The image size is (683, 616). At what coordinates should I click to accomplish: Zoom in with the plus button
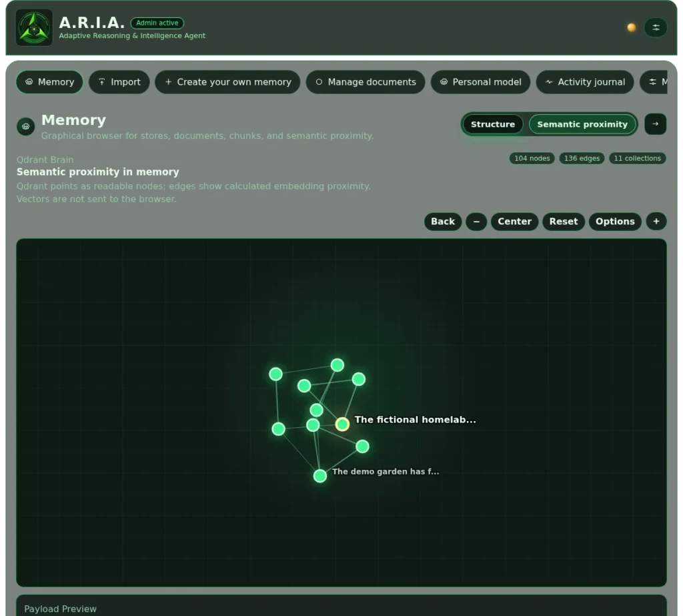tap(656, 222)
